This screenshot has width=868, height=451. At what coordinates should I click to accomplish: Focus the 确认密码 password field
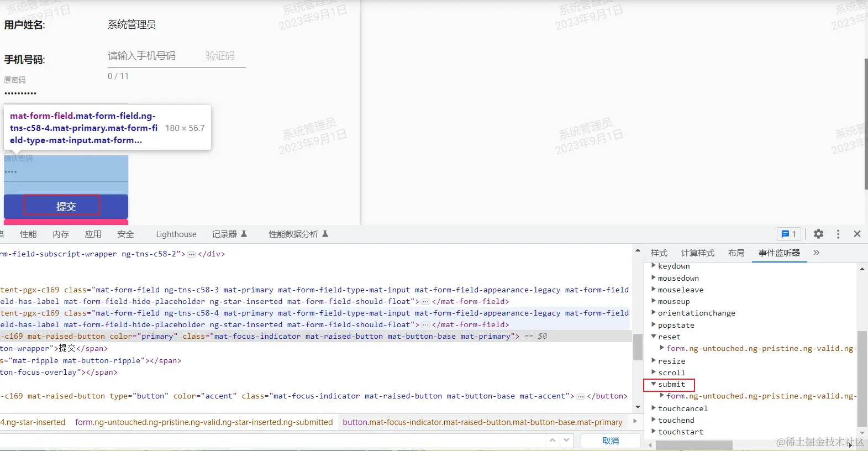click(66, 172)
